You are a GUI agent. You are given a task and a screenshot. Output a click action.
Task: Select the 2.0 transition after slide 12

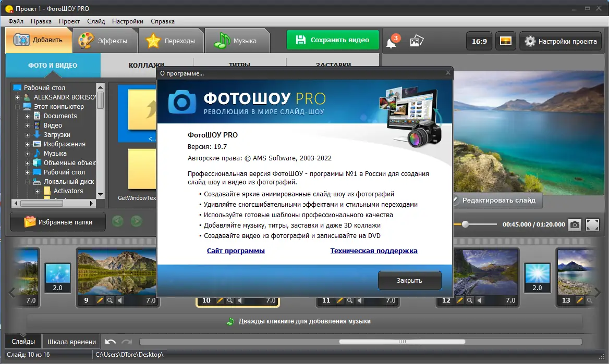[537, 278]
